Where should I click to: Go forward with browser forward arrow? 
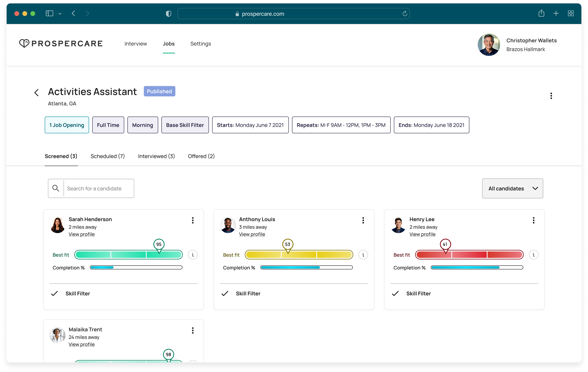coord(87,13)
